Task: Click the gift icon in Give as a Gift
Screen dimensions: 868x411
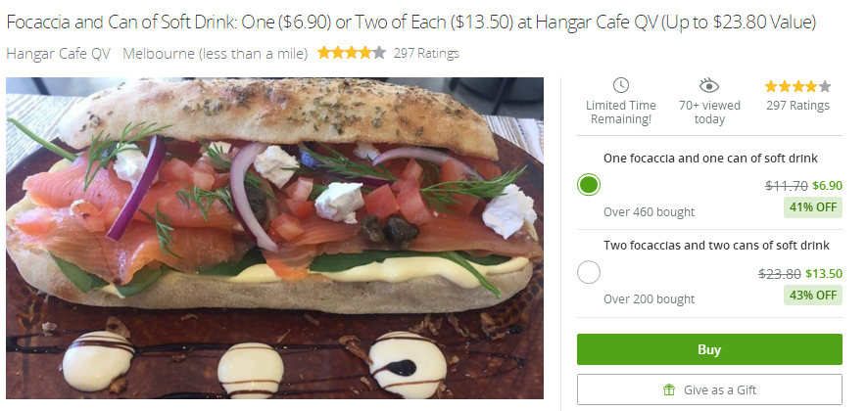Action: 669,390
